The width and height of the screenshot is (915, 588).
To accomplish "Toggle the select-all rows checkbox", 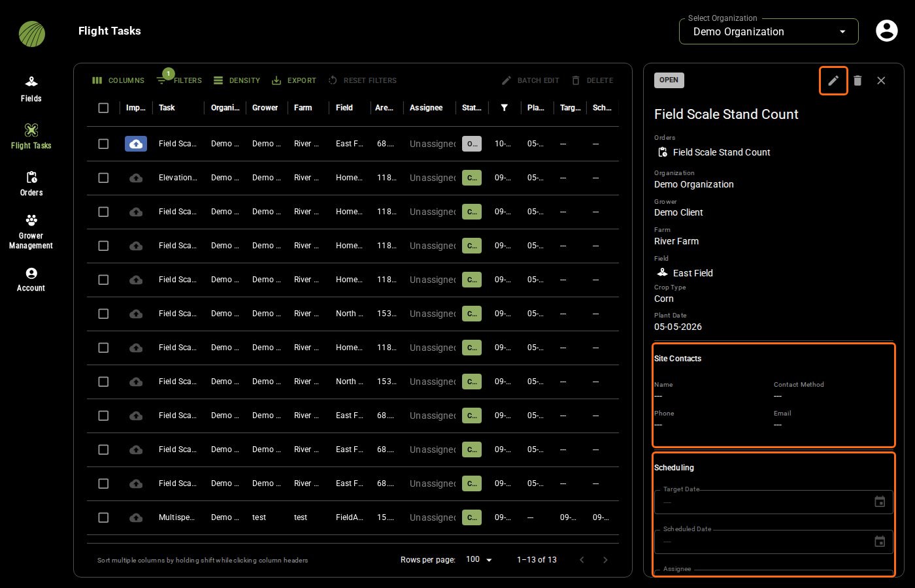I will [103, 108].
